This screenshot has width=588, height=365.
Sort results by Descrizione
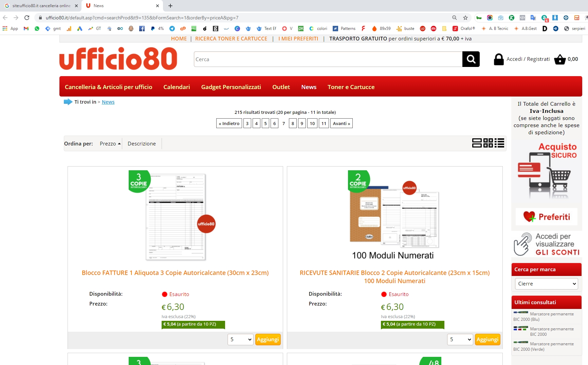click(x=142, y=144)
